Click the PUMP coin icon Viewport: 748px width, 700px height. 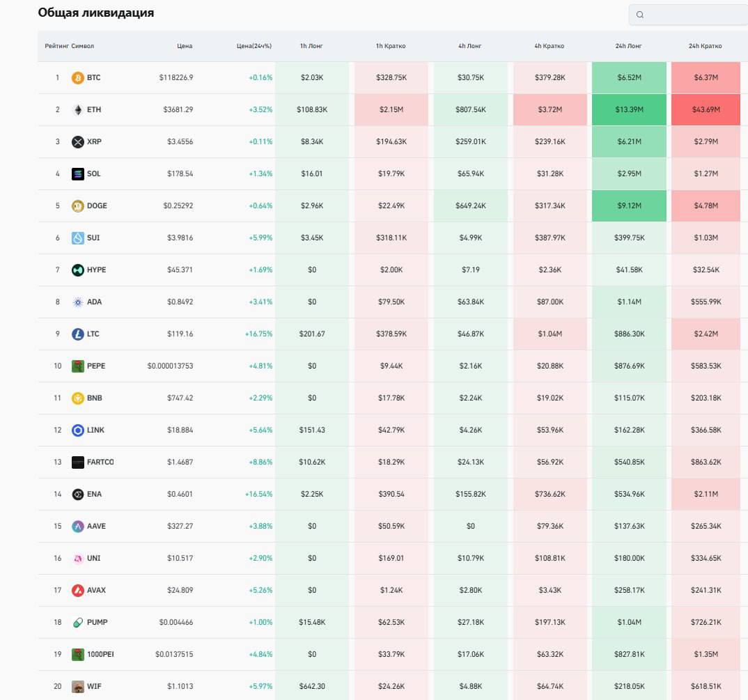78,622
